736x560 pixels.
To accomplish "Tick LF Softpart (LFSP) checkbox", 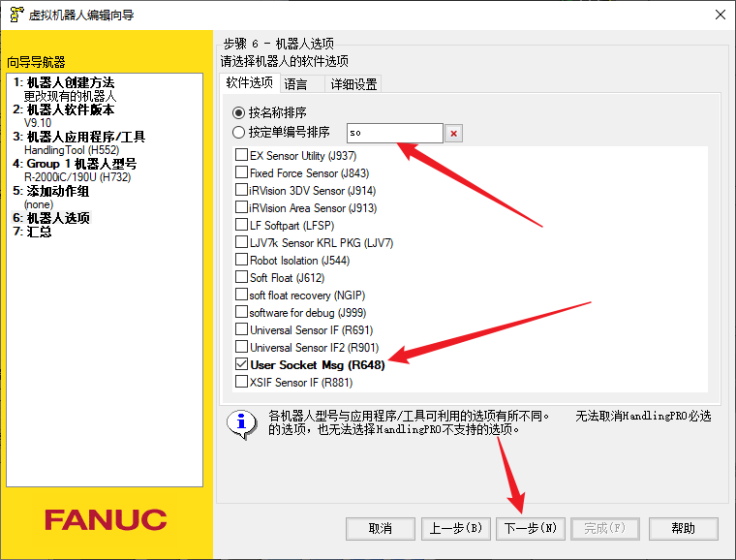I will point(242,225).
